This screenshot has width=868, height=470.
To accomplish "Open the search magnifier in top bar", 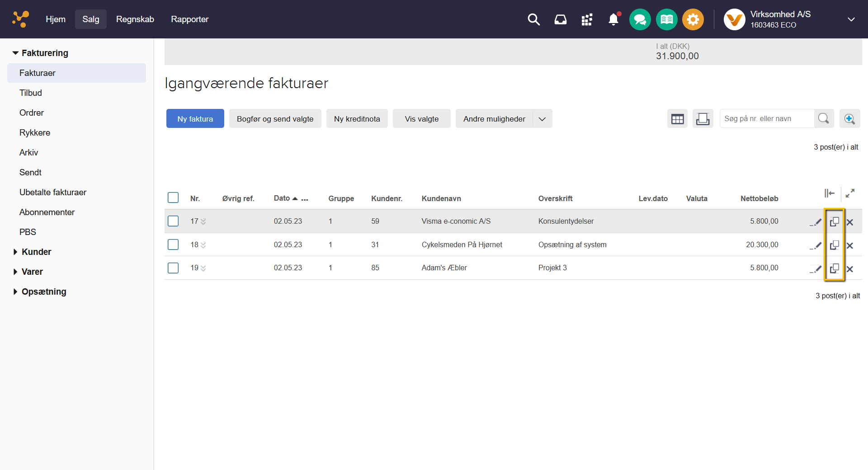I will (533, 19).
